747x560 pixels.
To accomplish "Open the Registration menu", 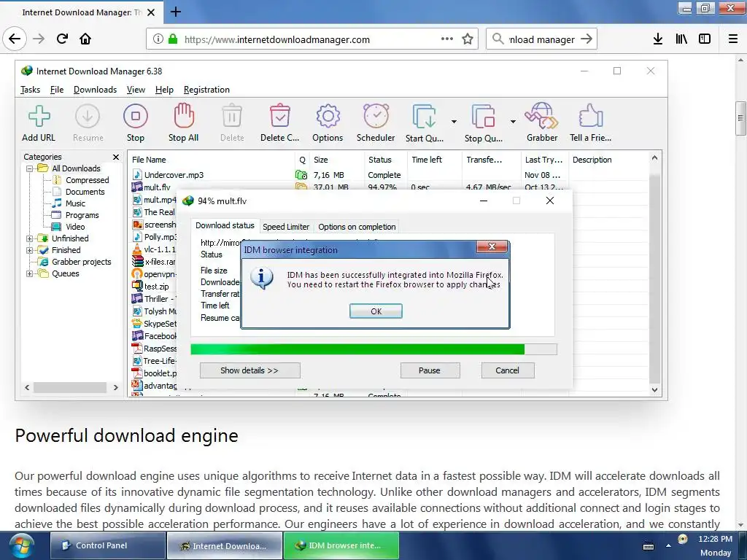I will coord(206,90).
